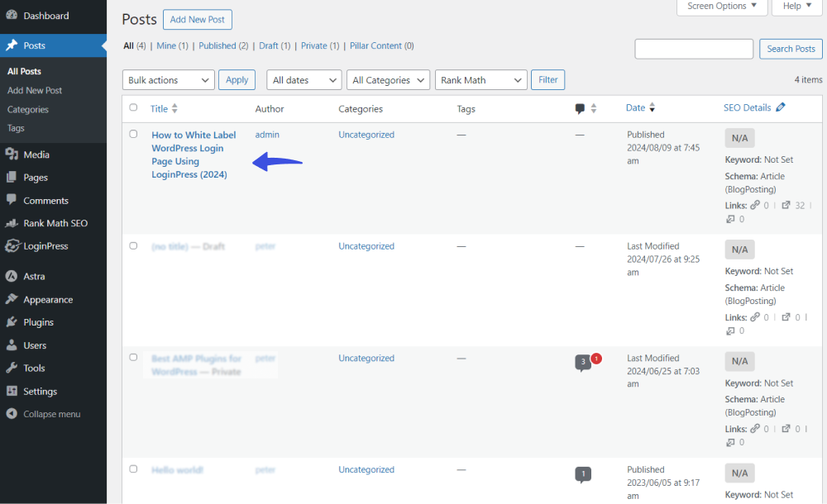Click the admin author link
This screenshot has height=504, width=827.
point(267,135)
